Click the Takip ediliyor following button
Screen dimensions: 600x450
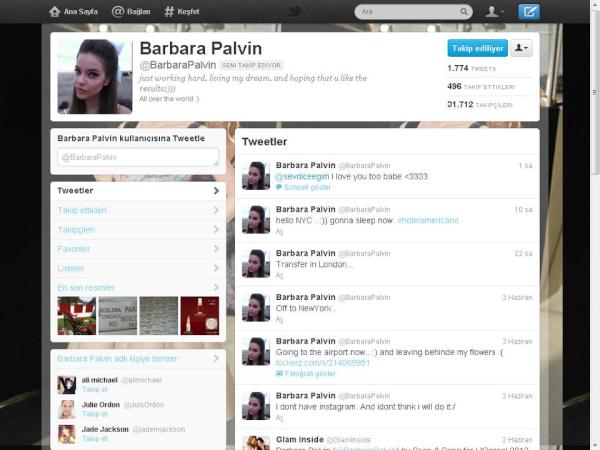[478, 48]
